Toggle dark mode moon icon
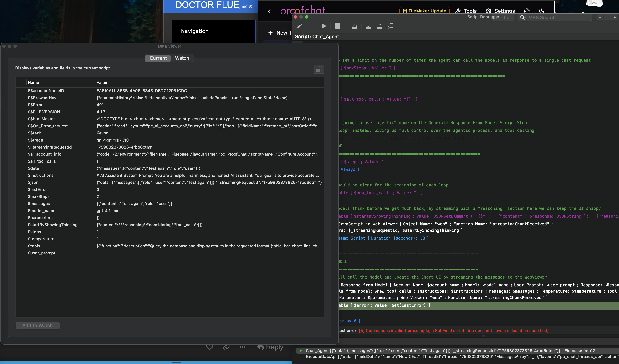Screen dimensions: 619x364 542,11
